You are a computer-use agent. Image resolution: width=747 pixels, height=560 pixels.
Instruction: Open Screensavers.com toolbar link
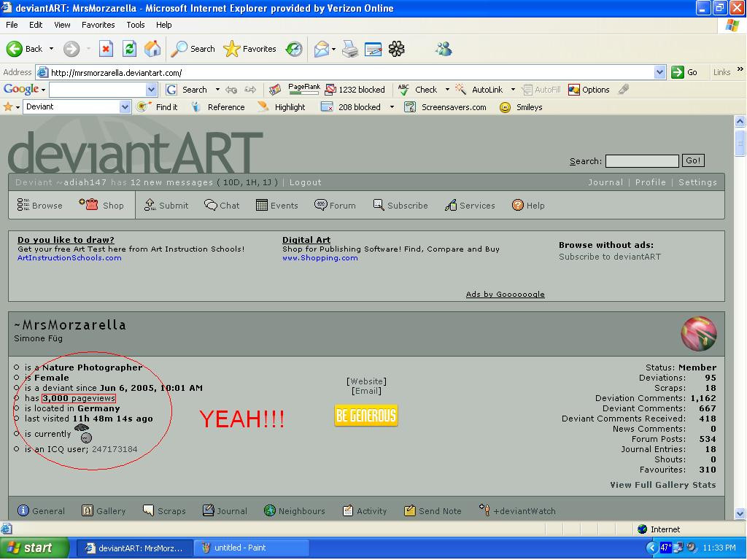click(446, 107)
